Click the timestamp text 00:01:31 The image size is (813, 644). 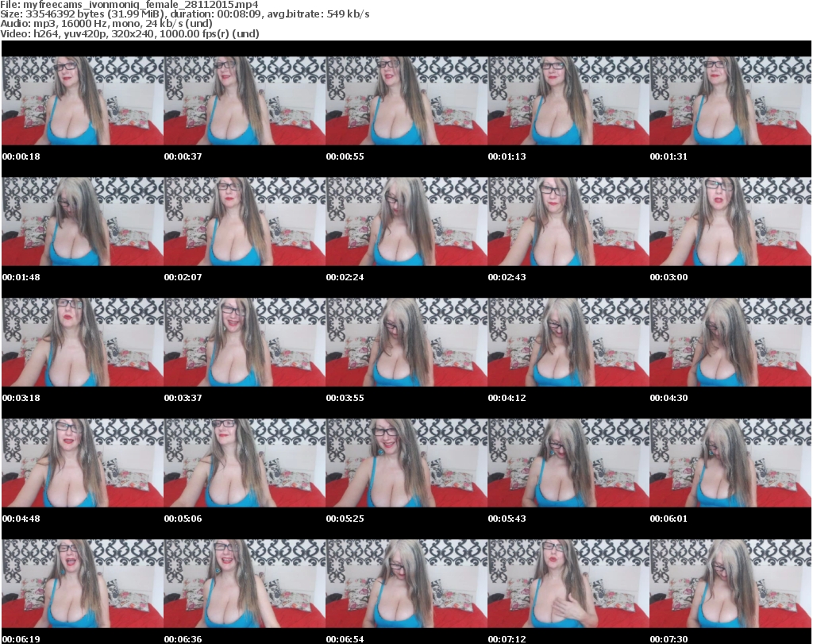[669, 156]
